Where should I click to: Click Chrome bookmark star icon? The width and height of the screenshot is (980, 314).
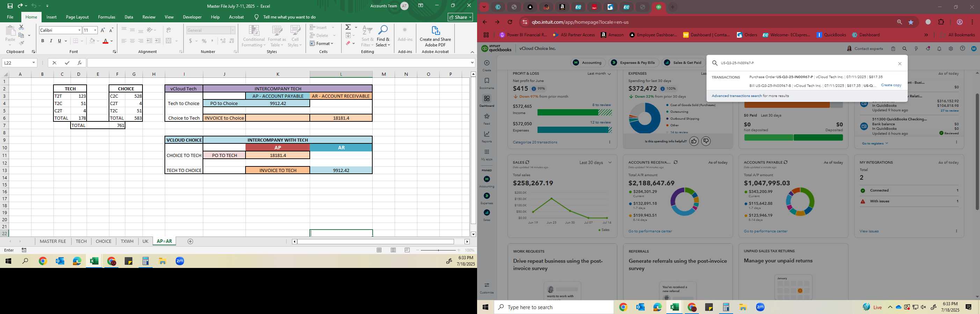coord(911,22)
